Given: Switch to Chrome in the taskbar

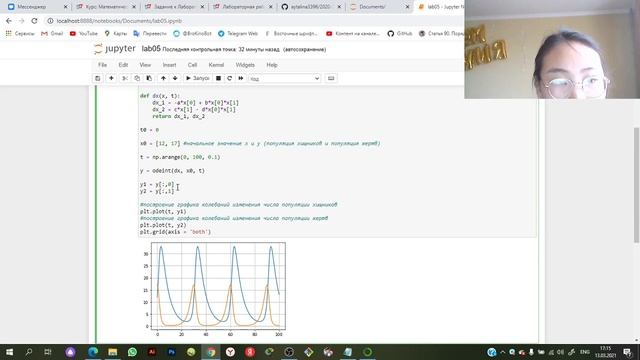Looking at the screenshot, I should [211, 352].
